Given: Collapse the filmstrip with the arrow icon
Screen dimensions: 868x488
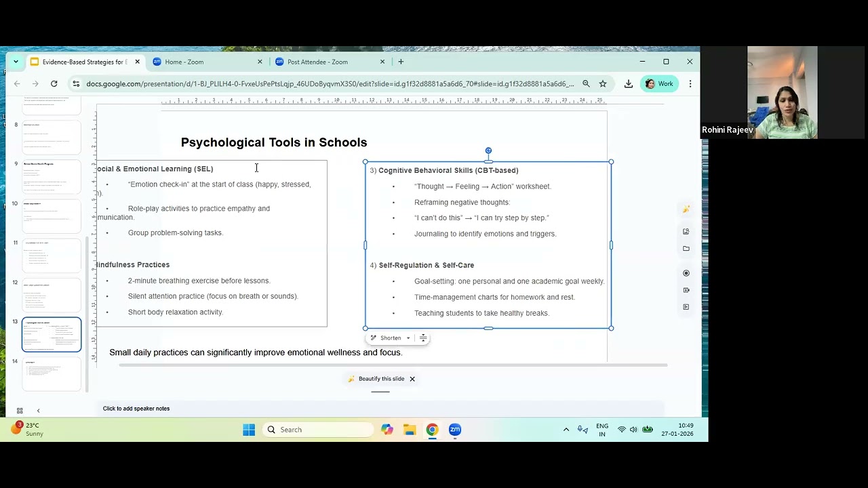Looking at the screenshot, I should tap(38, 411).
